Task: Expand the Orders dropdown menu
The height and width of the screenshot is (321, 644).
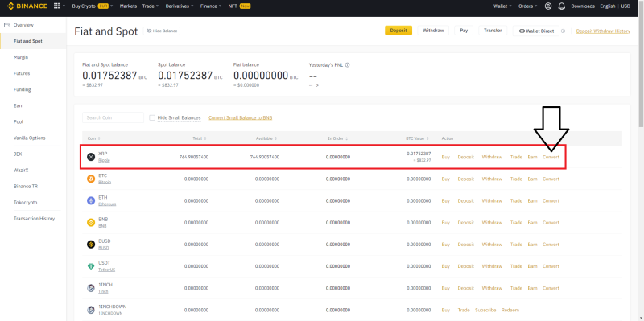Action: (528, 6)
